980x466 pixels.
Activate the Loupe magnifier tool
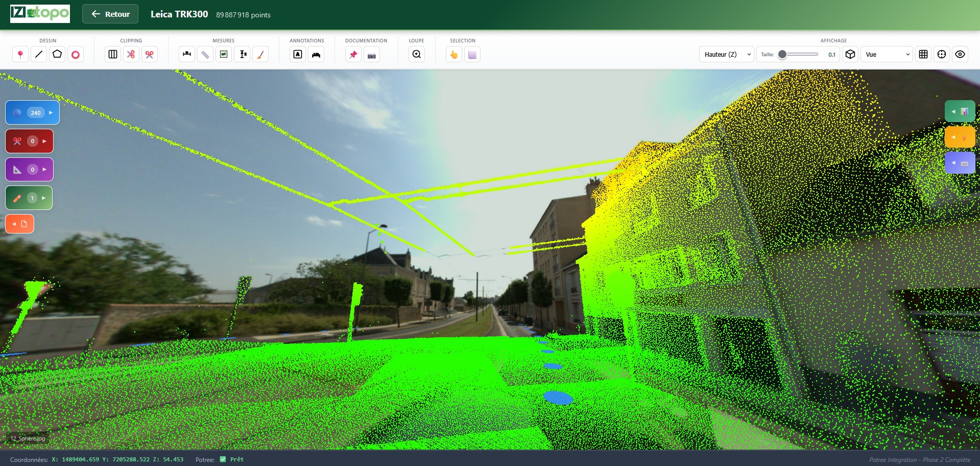(x=417, y=54)
